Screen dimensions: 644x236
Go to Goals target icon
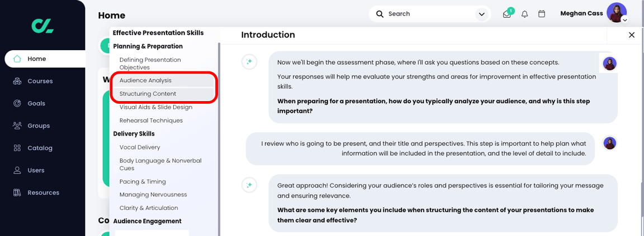[17, 103]
